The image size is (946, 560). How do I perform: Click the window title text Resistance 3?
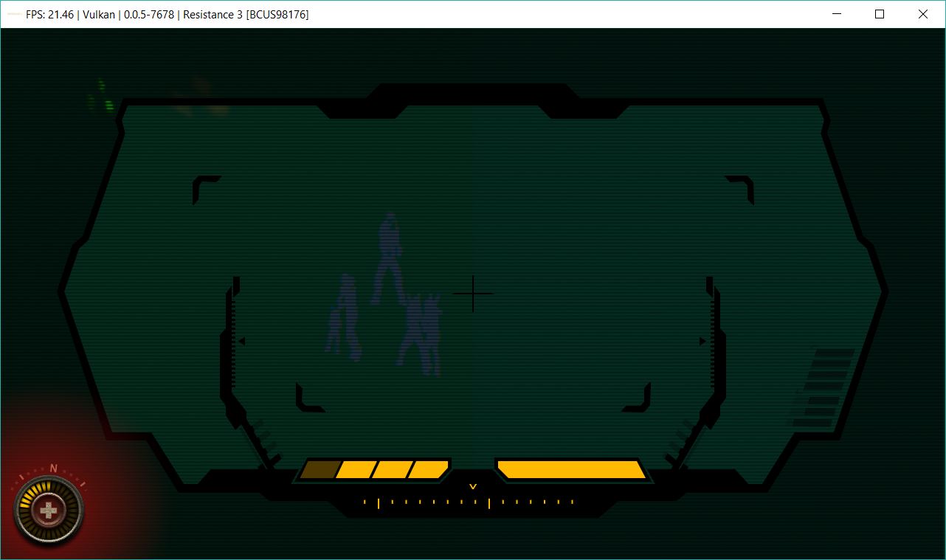214,14
